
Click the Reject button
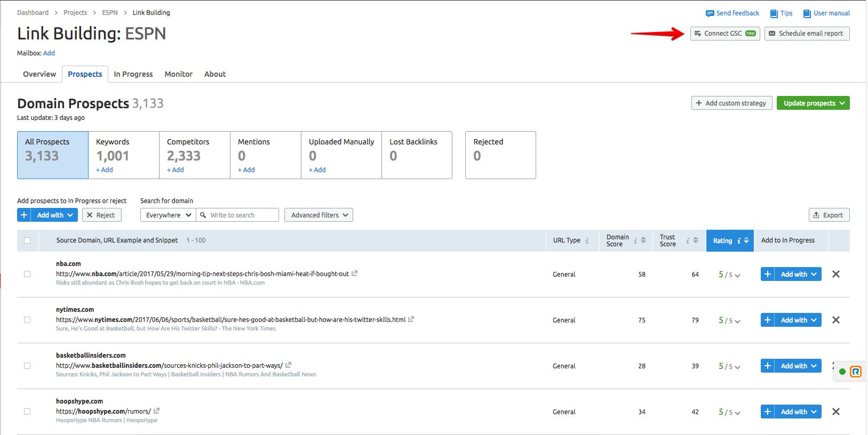[x=102, y=215]
